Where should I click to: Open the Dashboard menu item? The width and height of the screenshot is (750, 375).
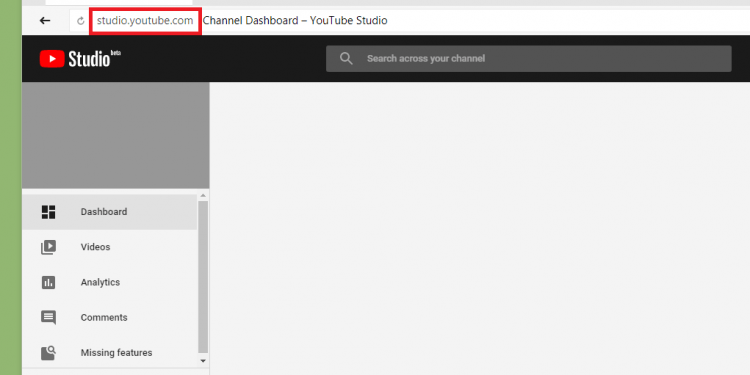(x=110, y=212)
